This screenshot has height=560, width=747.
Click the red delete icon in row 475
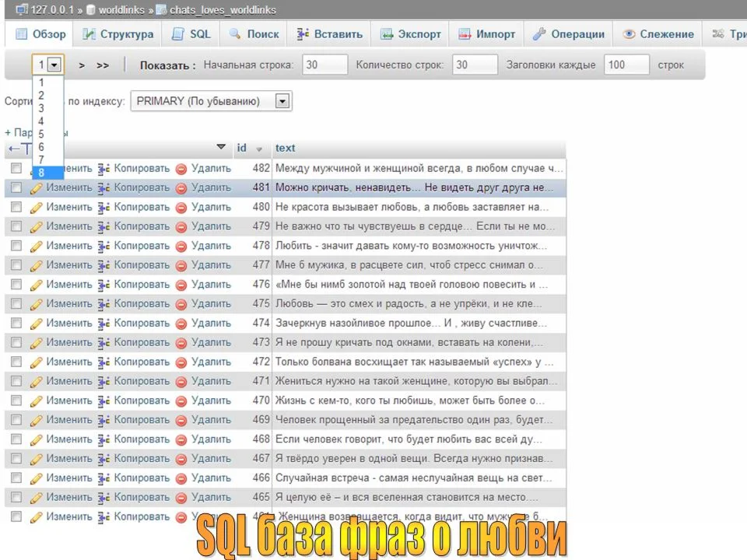point(181,304)
